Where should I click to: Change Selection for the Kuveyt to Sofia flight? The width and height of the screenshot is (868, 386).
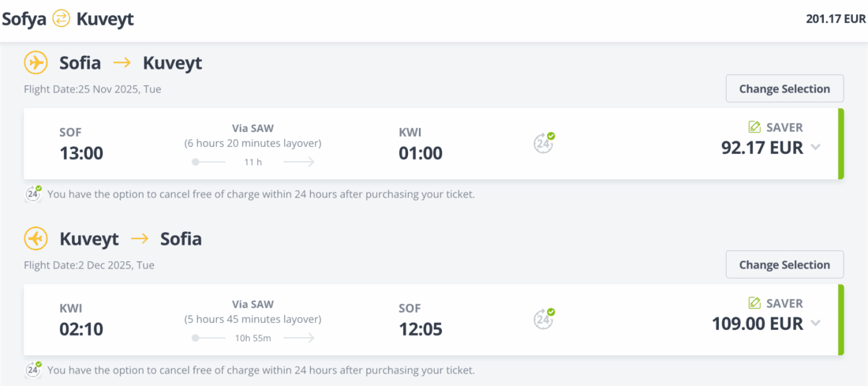(x=784, y=265)
